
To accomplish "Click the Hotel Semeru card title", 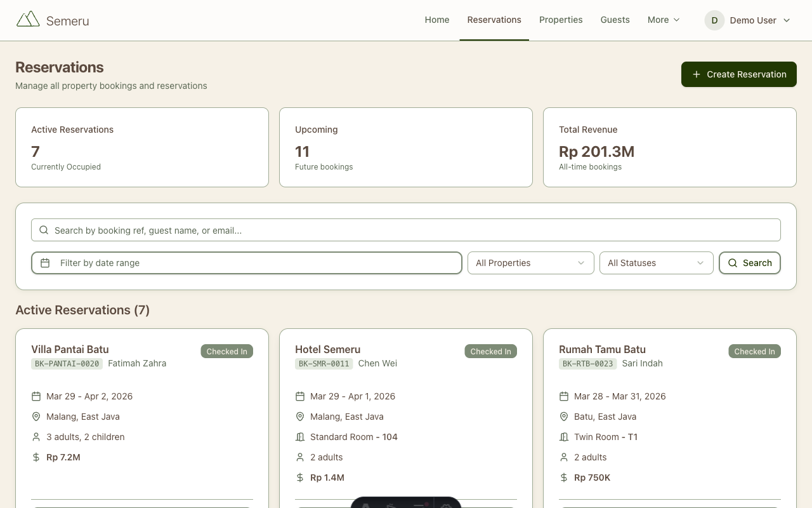I will pos(327,349).
